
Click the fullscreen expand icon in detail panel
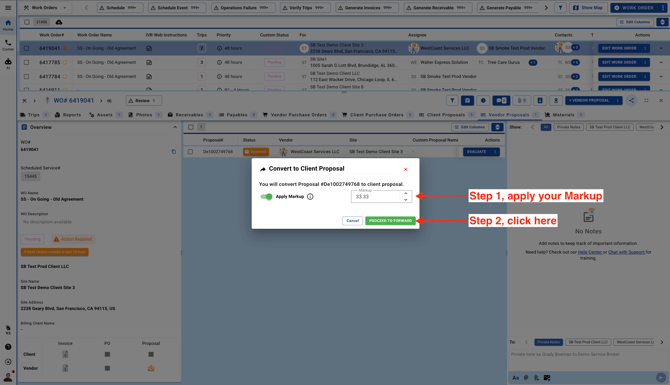coord(646,100)
